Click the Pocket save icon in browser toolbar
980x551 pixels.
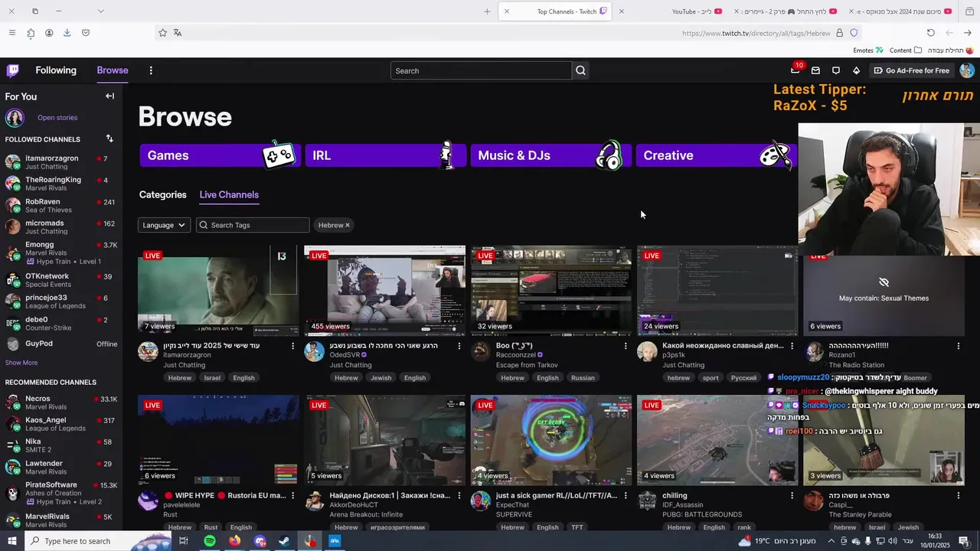point(86,33)
